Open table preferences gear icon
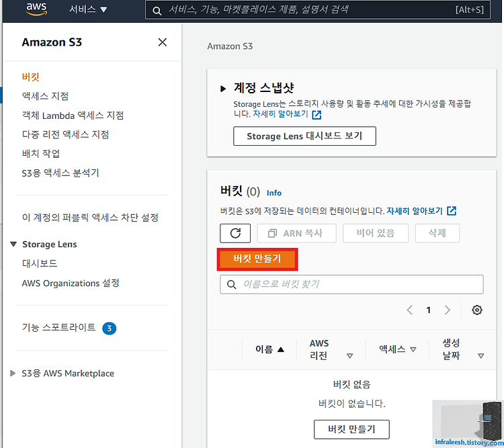This screenshot has width=504, height=448. [477, 310]
